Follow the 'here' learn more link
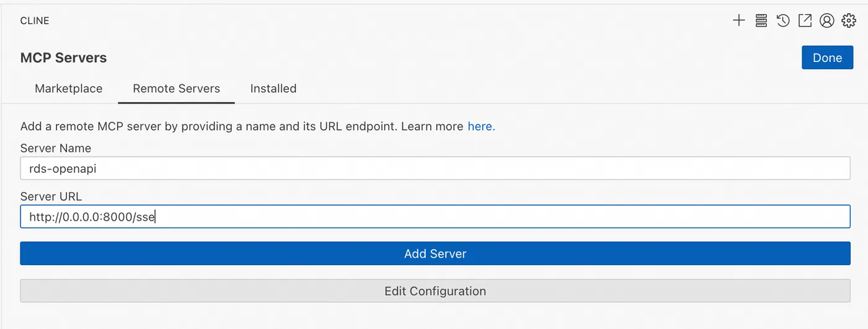This screenshot has height=329, width=868. pyautogui.click(x=480, y=126)
